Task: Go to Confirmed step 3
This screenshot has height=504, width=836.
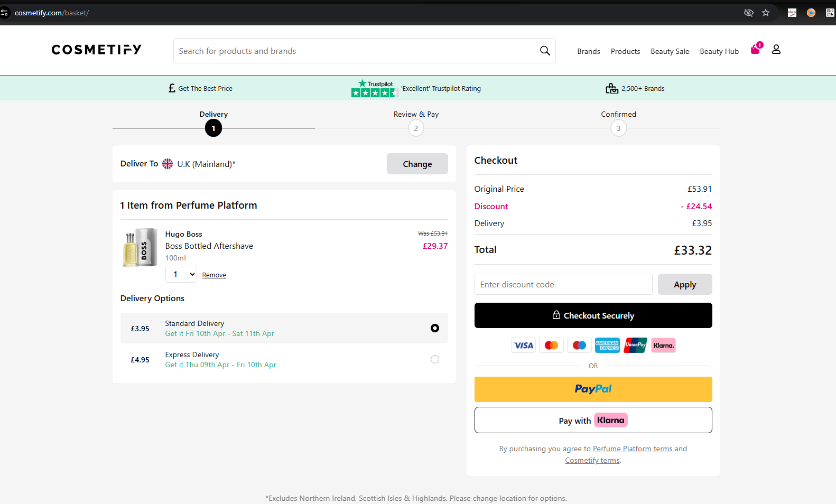Action: click(618, 128)
